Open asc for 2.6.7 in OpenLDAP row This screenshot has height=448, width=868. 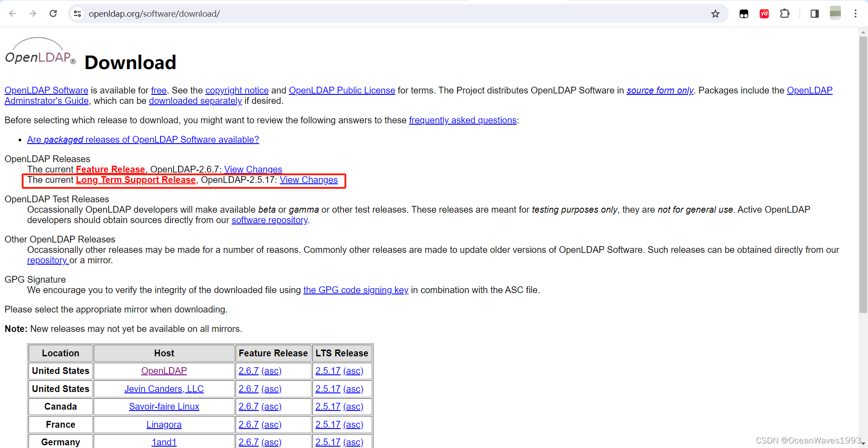click(271, 371)
